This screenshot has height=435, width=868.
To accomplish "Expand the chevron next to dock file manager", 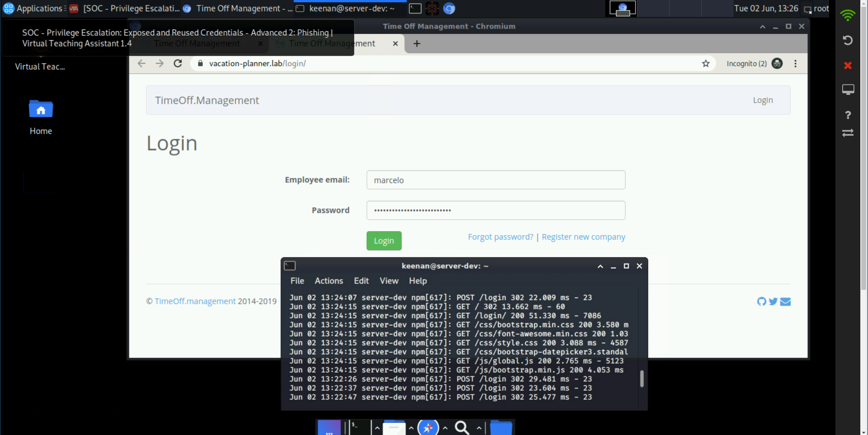I will coord(411,427).
